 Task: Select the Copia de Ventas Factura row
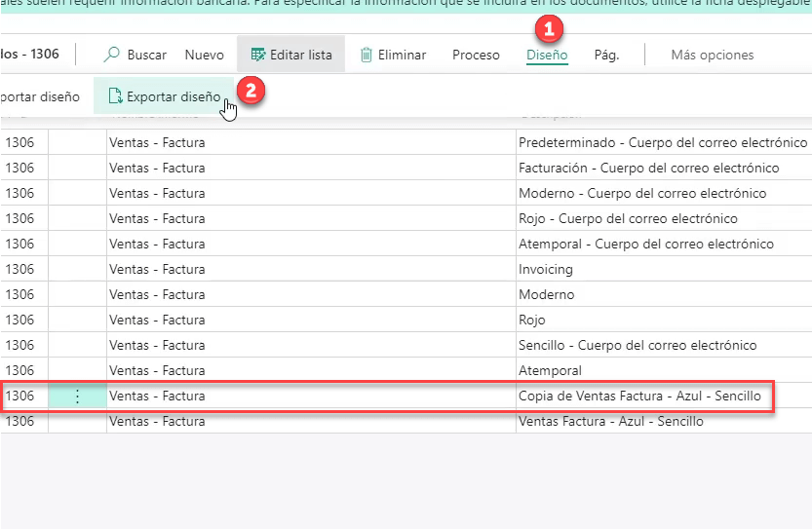pos(639,397)
